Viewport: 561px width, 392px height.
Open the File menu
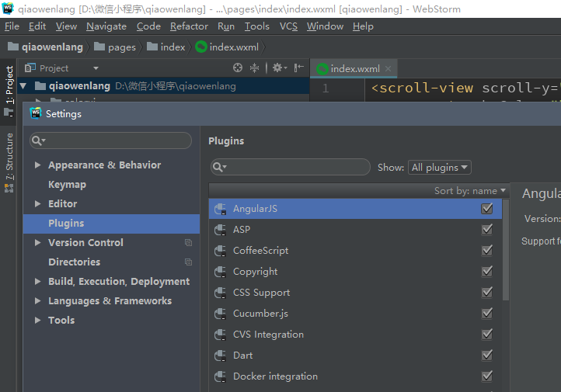[x=12, y=26]
